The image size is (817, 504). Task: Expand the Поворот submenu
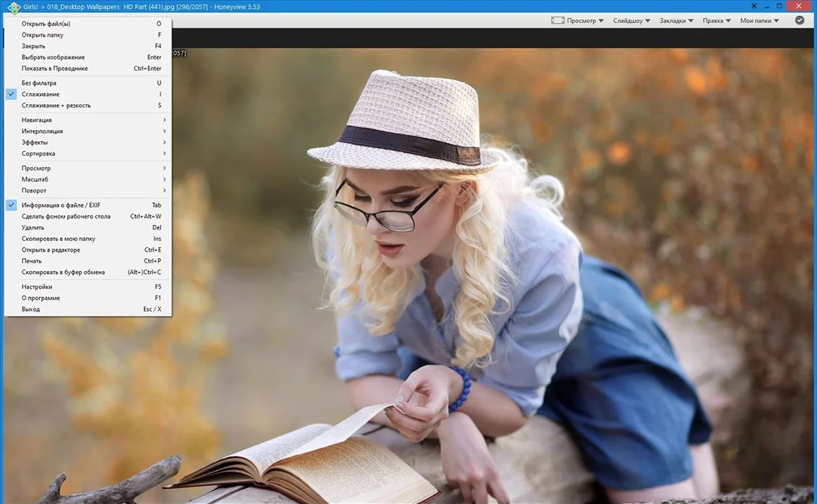click(34, 191)
